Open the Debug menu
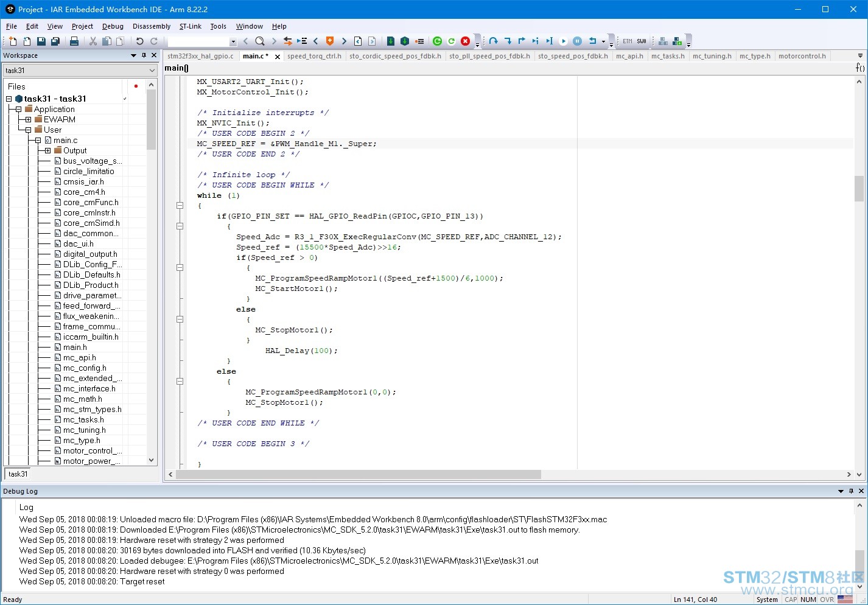 [x=113, y=26]
